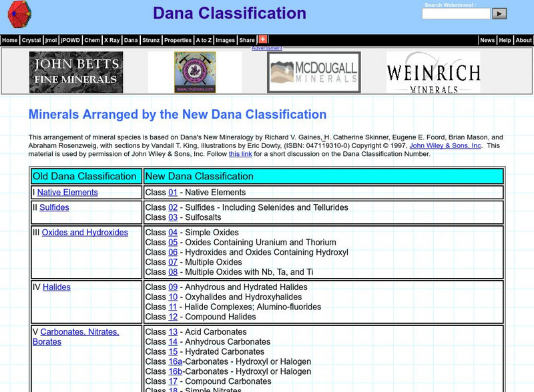
Task: Open Class 06 Hydroxides link
Action: [x=173, y=252]
